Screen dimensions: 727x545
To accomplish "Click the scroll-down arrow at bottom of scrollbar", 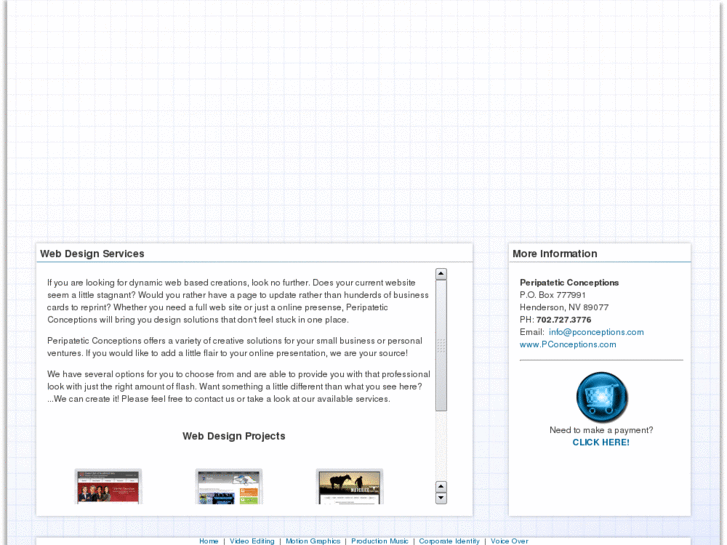I will [x=441, y=498].
